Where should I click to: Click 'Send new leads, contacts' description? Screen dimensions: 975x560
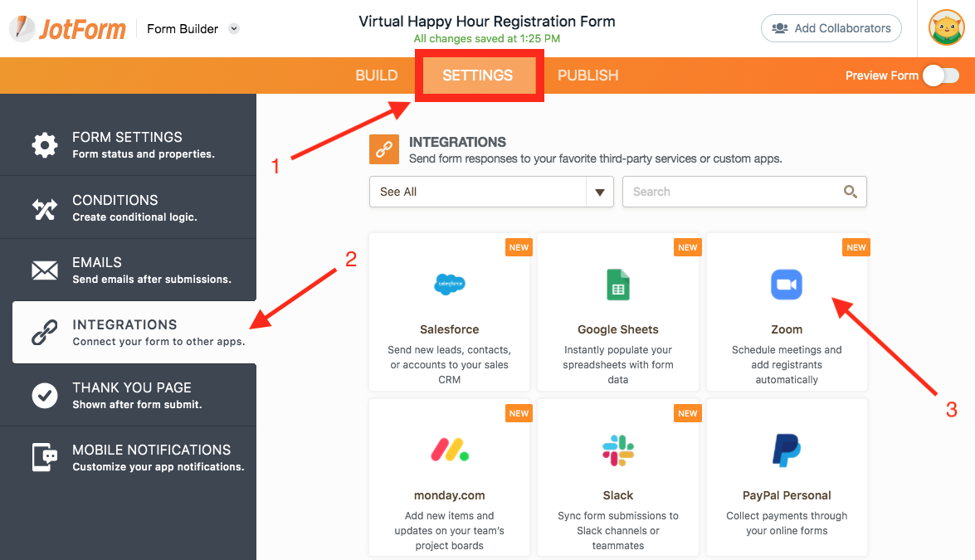click(450, 365)
